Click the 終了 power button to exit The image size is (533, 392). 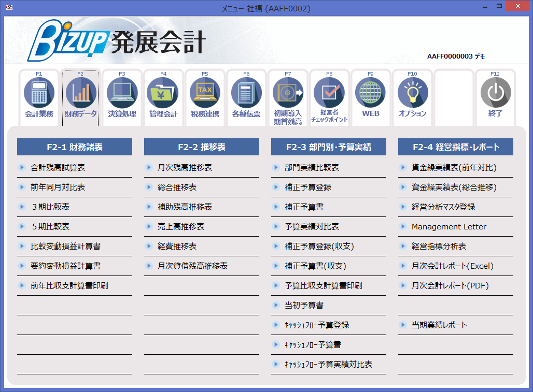(x=495, y=97)
